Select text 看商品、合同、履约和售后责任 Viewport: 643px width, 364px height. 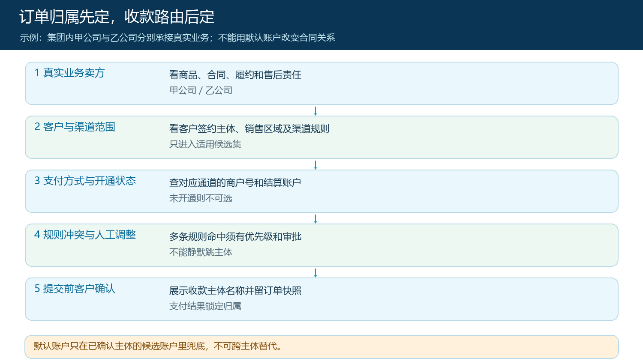[235, 75]
